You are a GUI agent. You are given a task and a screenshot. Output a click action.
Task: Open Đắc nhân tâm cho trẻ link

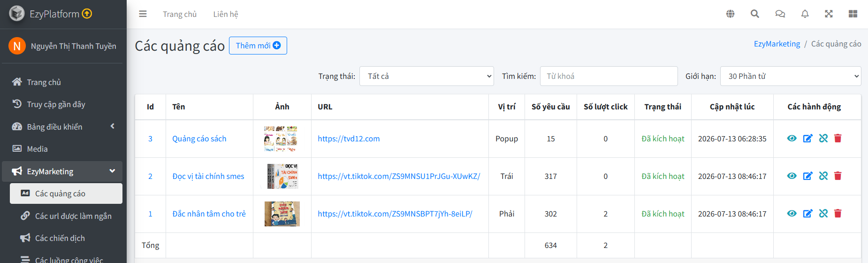coord(209,214)
